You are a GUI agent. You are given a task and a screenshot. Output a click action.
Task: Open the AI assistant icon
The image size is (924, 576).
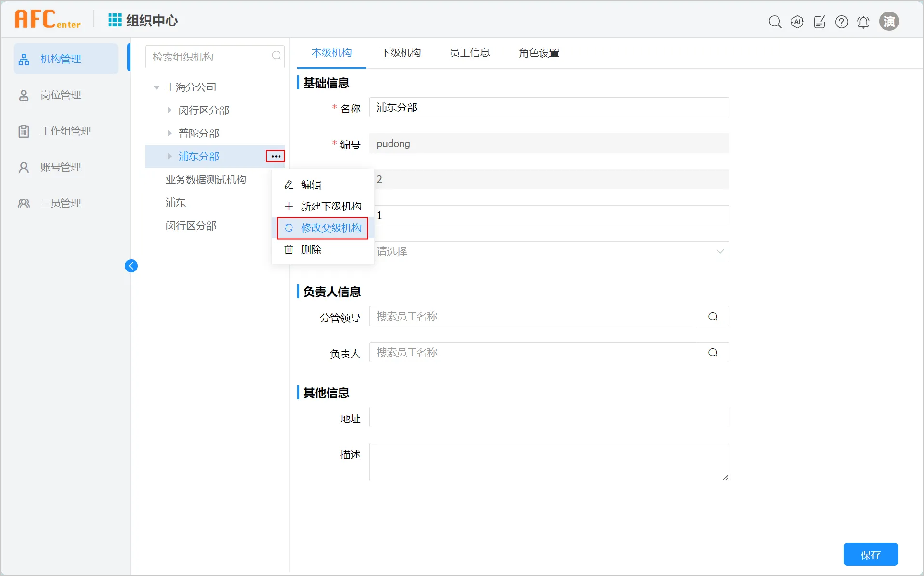tap(797, 22)
